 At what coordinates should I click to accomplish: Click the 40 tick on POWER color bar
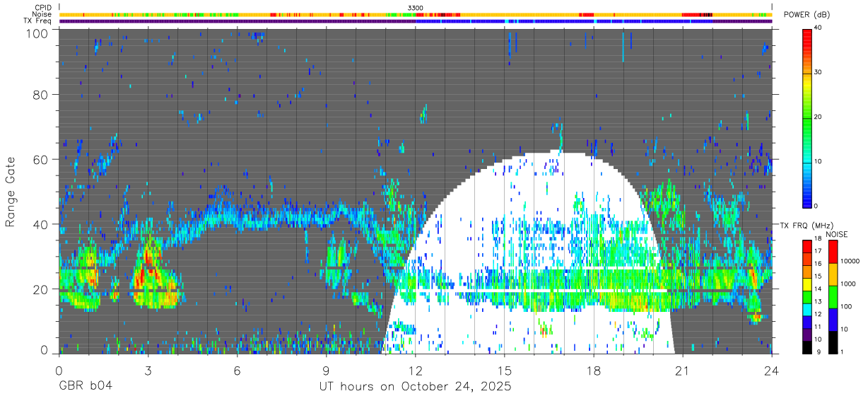819,28
